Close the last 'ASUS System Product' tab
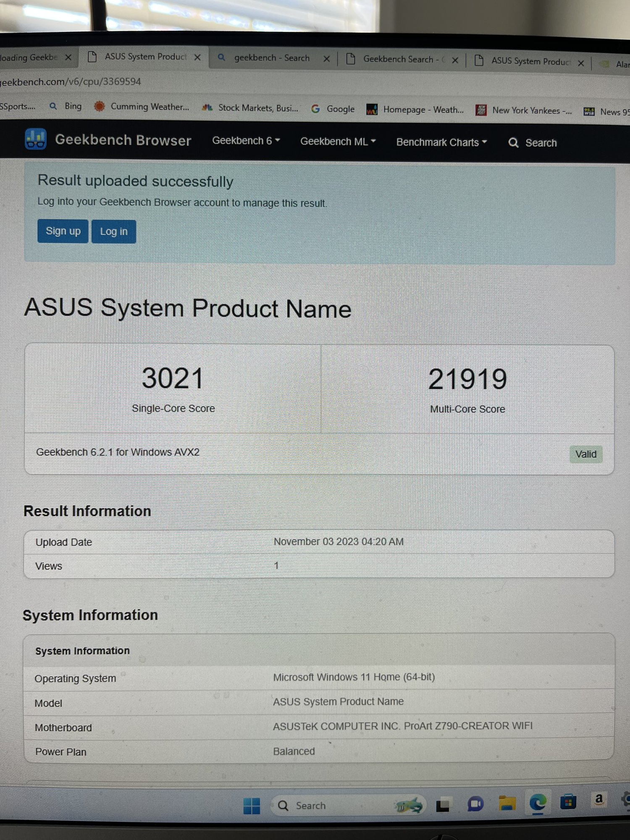This screenshot has width=630, height=840. (x=581, y=63)
